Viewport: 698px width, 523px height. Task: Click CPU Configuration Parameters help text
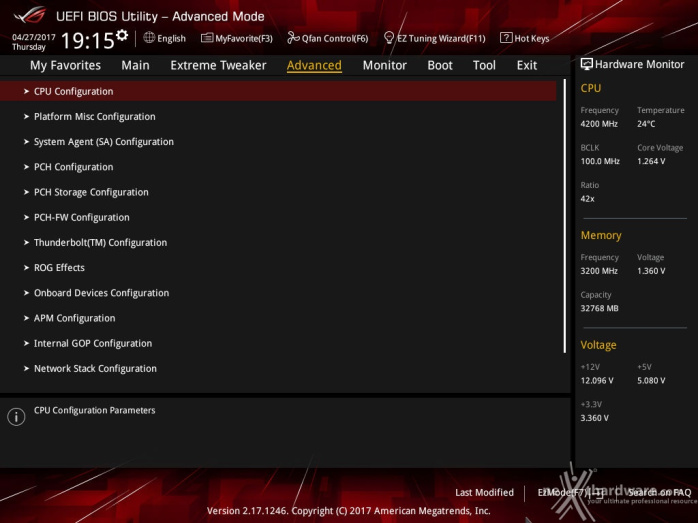coord(94,410)
